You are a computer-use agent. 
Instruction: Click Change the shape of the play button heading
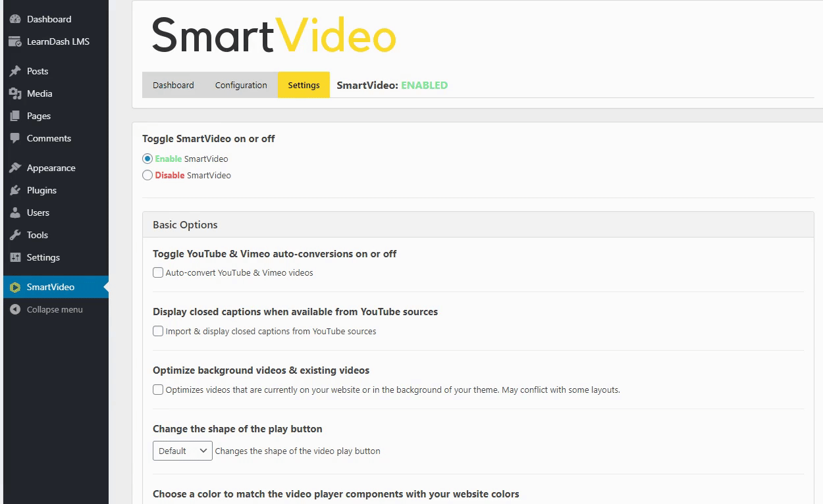(x=238, y=429)
